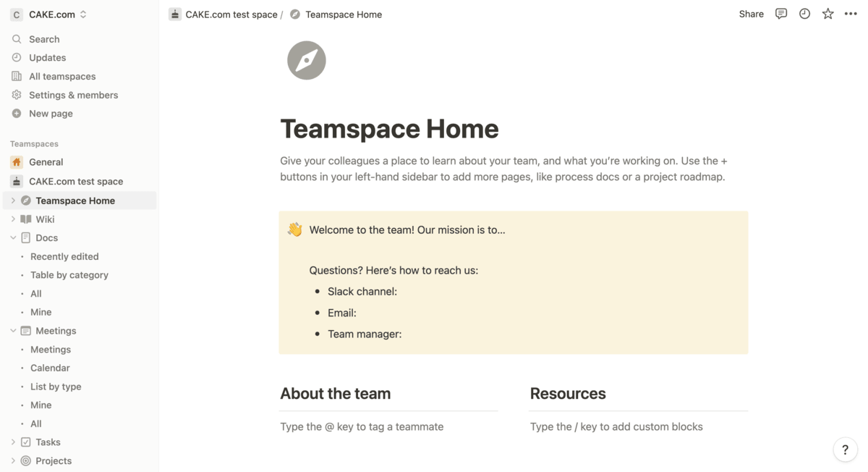Click the Share button

click(x=751, y=14)
